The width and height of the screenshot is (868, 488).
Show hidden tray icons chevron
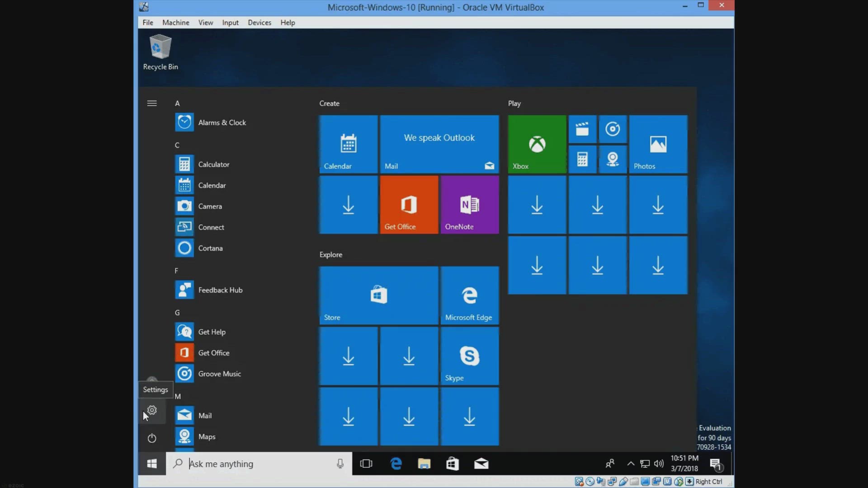tap(631, 464)
